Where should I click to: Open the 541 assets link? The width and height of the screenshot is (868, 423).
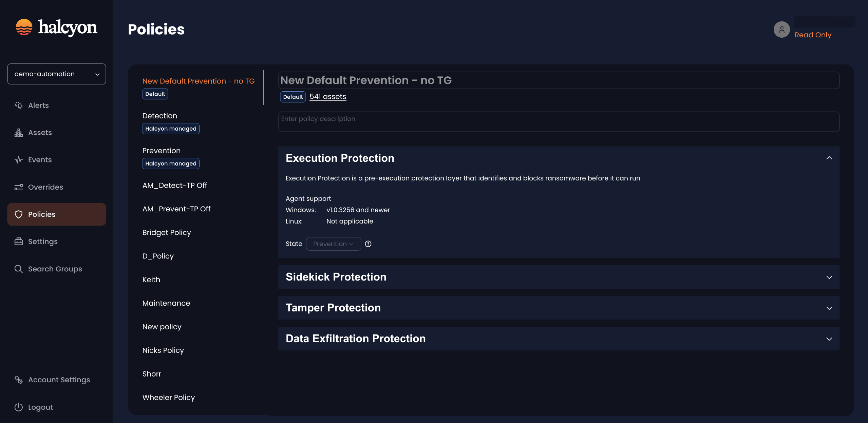(x=327, y=96)
